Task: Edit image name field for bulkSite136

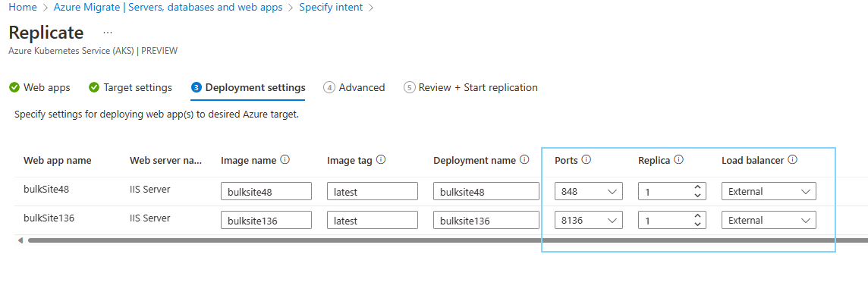Action: [x=266, y=220]
